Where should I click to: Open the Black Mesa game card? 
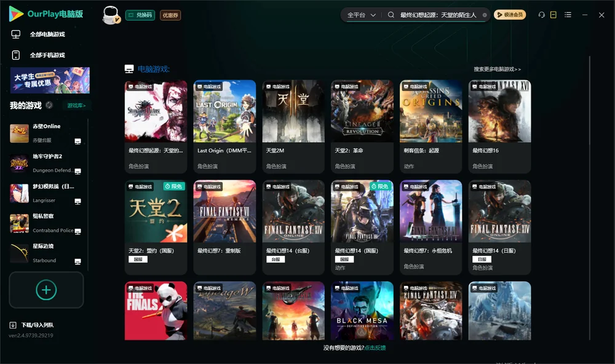(x=362, y=311)
